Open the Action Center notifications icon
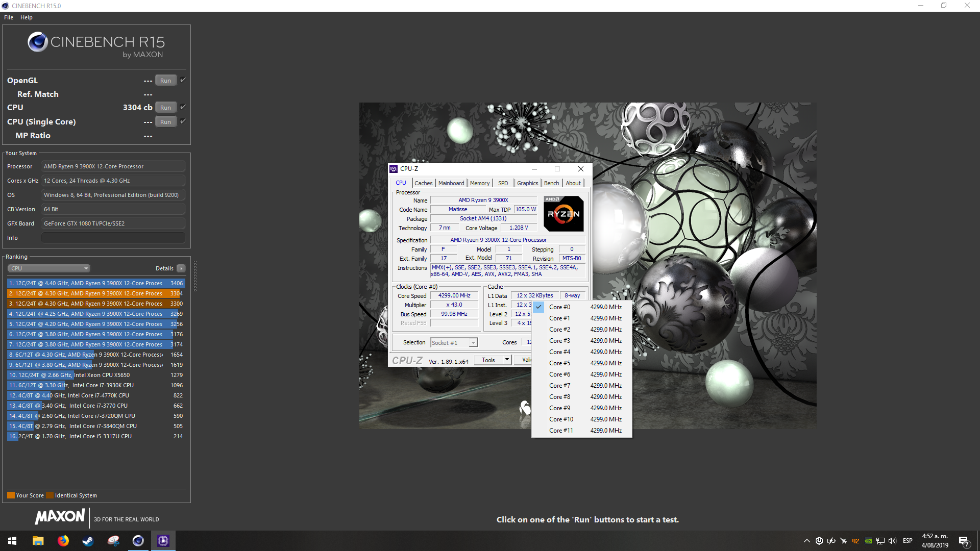 click(x=964, y=541)
